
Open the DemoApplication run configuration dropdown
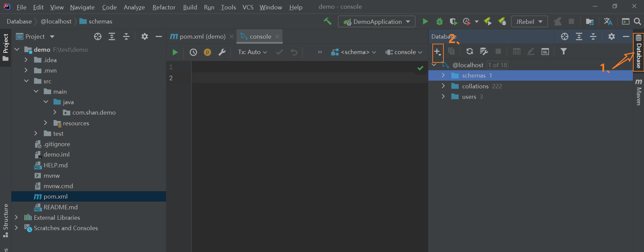coord(377,22)
